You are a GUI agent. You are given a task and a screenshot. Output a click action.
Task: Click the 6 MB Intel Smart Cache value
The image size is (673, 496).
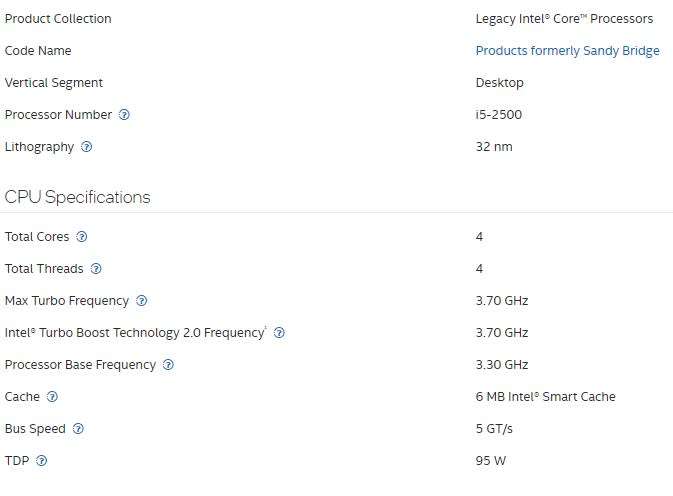pos(545,397)
